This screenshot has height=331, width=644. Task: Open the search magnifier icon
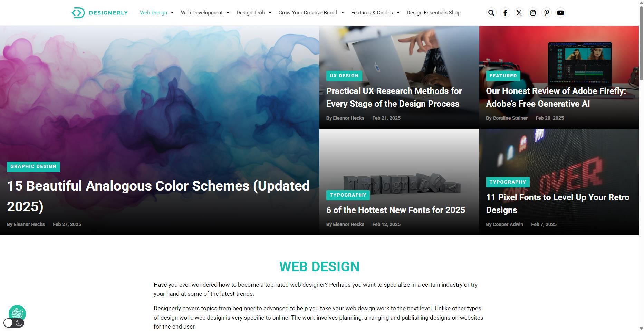pos(491,13)
